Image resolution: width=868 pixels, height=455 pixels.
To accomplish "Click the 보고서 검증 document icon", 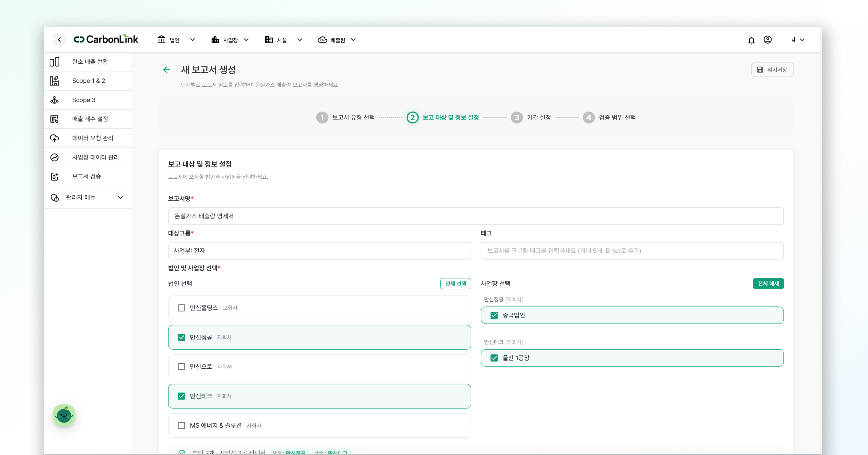I will click(x=54, y=176).
